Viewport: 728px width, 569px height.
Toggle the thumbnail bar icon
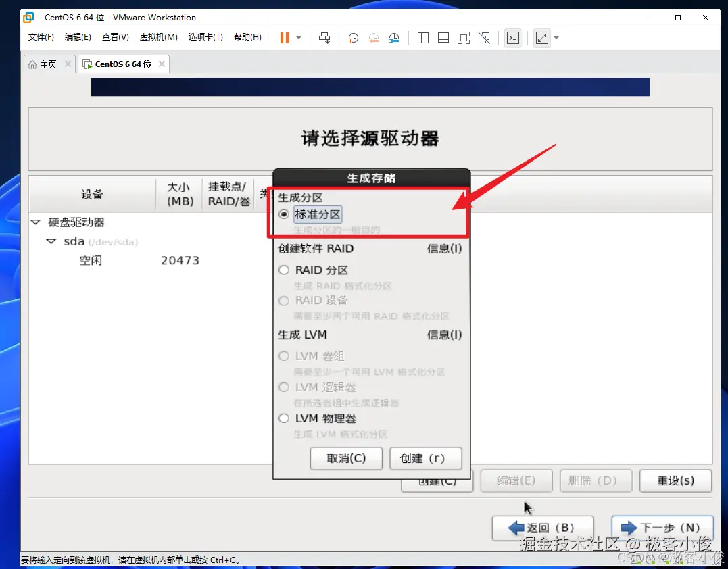(443, 38)
